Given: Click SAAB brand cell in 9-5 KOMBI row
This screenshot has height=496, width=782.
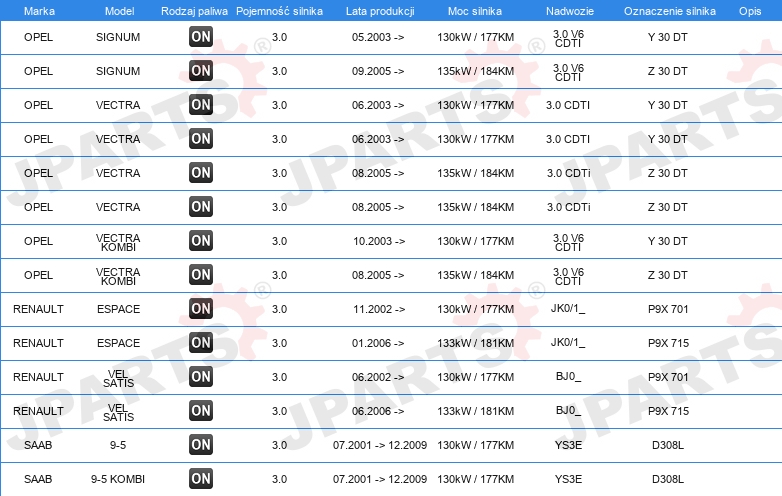Looking at the screenshot, I should (x=38, y=479).
